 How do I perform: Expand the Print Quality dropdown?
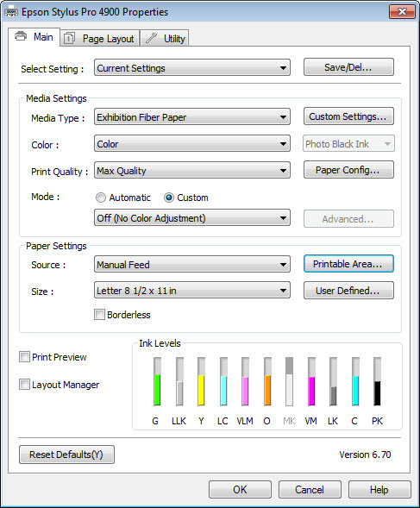(x=192, y=171)
